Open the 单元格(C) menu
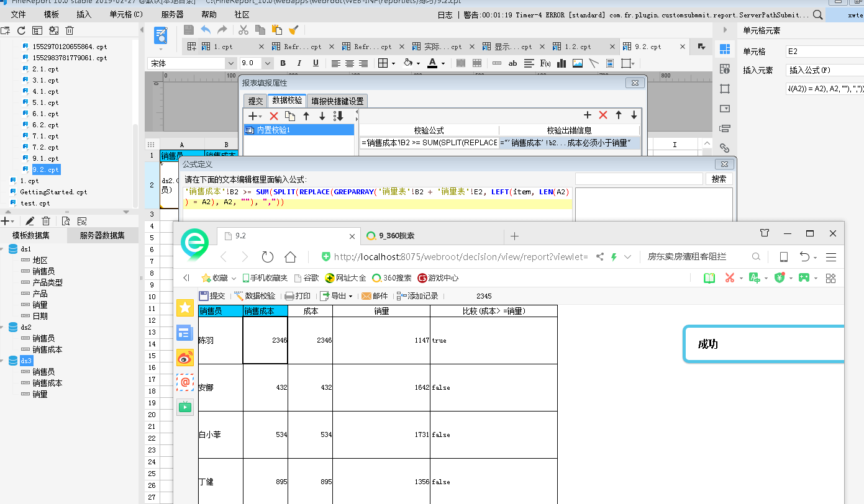864x504 pixels. pos(126,14)
